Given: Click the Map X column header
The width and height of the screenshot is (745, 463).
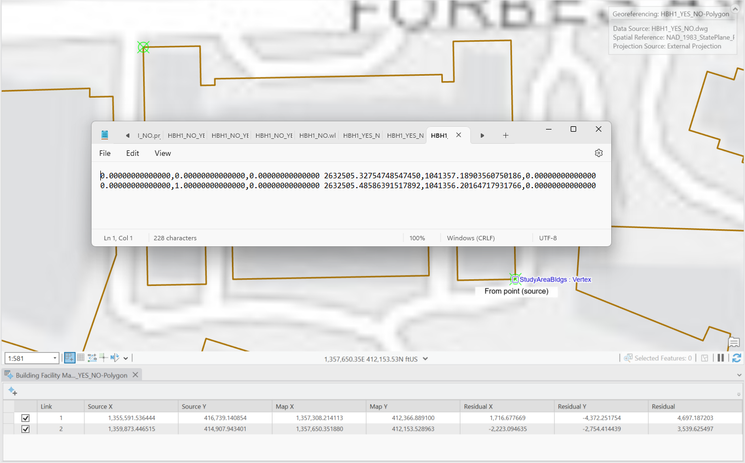Looking at the screenshot, I should click(x=320, y=406).
